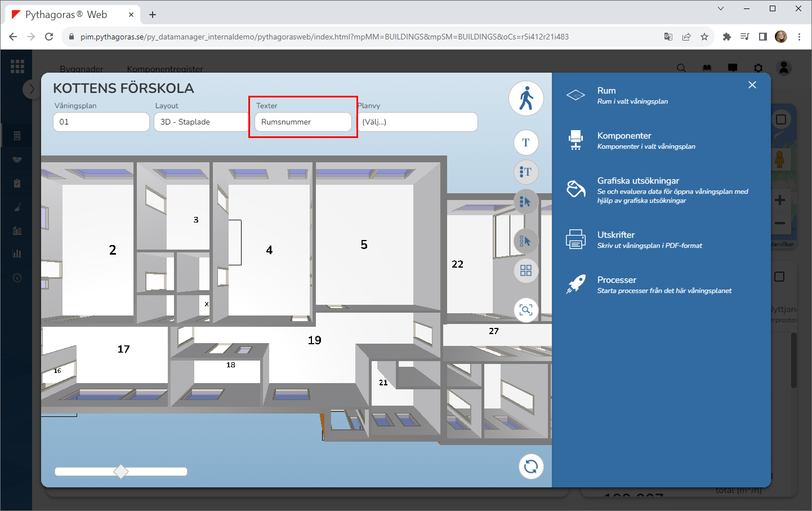Image resolution: width=812 pixels, height=511 pixels.
Task: Click the Utskrifter printer icon
Action: 575,239
